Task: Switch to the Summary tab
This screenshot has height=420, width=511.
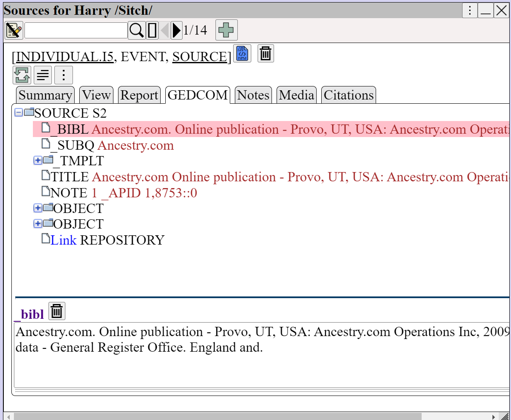Action: [45, 95]
